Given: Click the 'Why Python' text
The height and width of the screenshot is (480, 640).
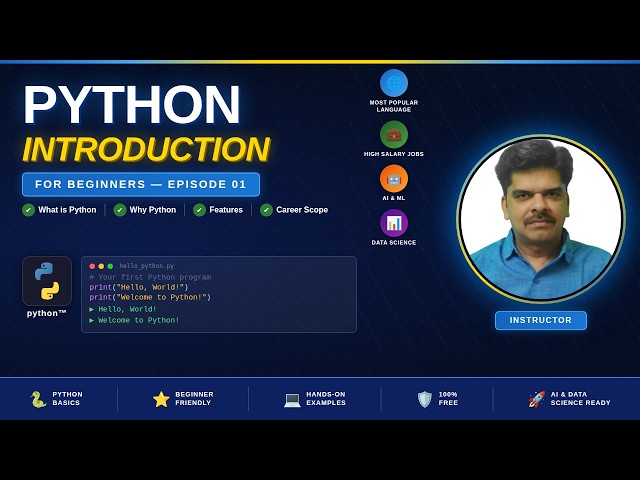Looking at the screenshot, I should [153, 210].
